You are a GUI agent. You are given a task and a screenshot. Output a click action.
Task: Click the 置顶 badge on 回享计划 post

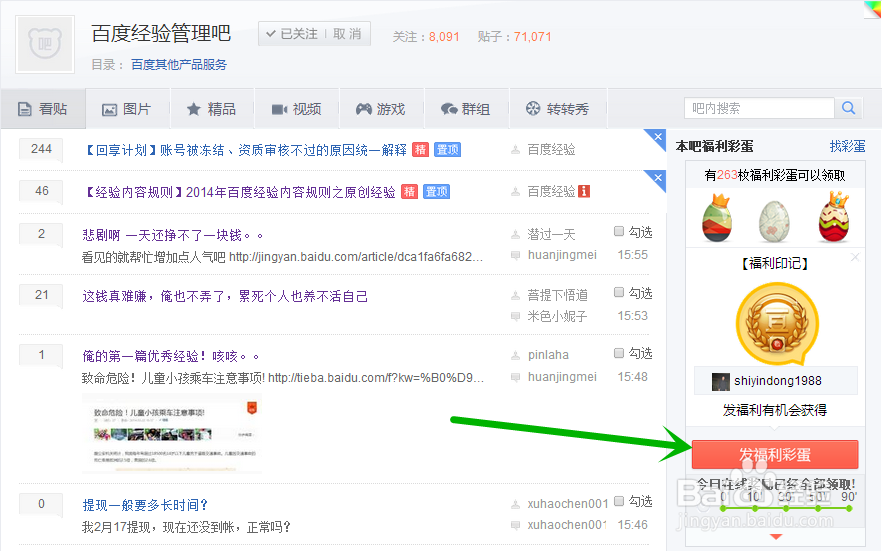click(448, 150)
